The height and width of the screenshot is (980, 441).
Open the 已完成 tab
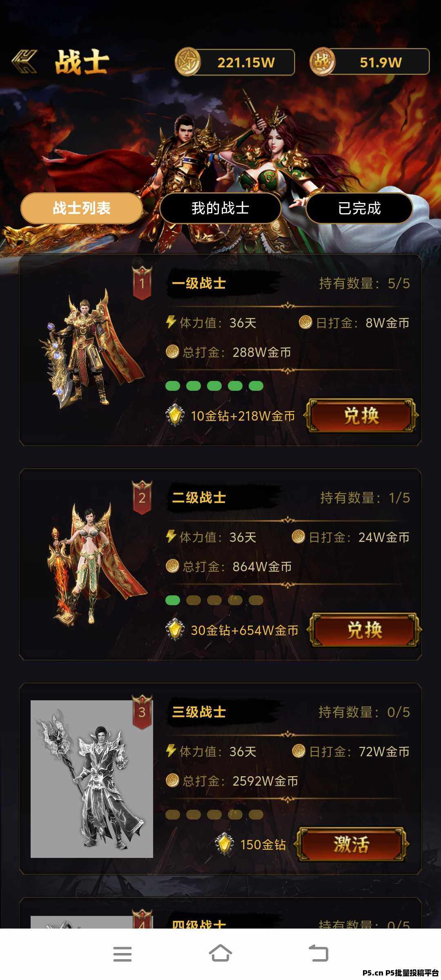[359, 208]
